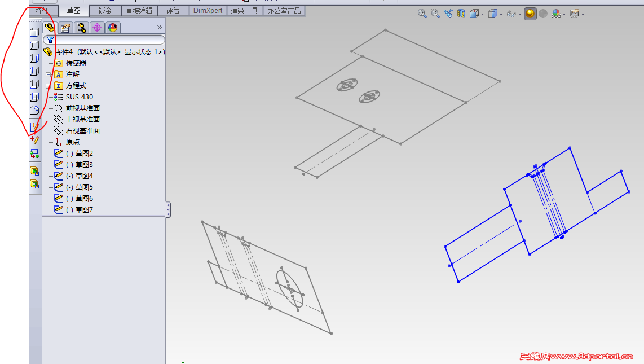Image resolution: width=644 pixels, height=364 pixels.
Task: Expand the 方程式 tree node
Action: point(48,86)
